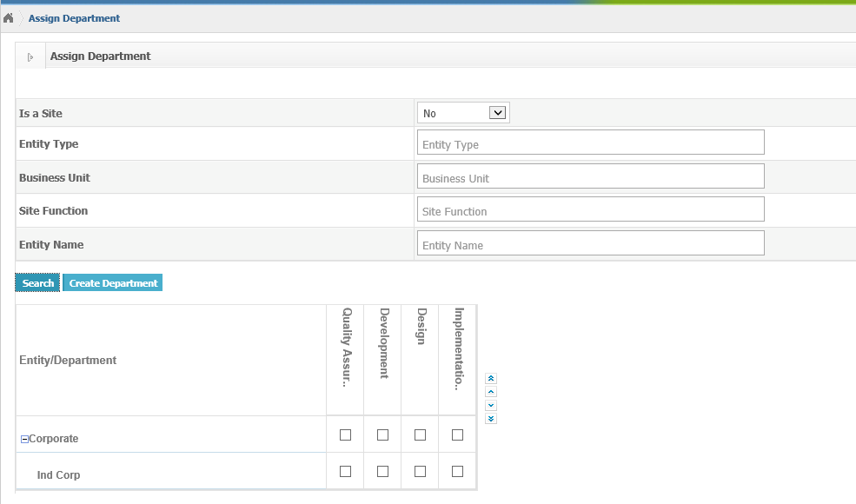
Task: Expand the Assign Department panel triangle
Action: 30,56
